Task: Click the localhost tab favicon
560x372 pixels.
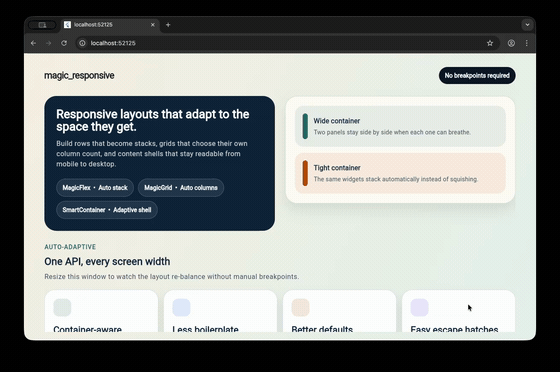Action: pos(68,25)
